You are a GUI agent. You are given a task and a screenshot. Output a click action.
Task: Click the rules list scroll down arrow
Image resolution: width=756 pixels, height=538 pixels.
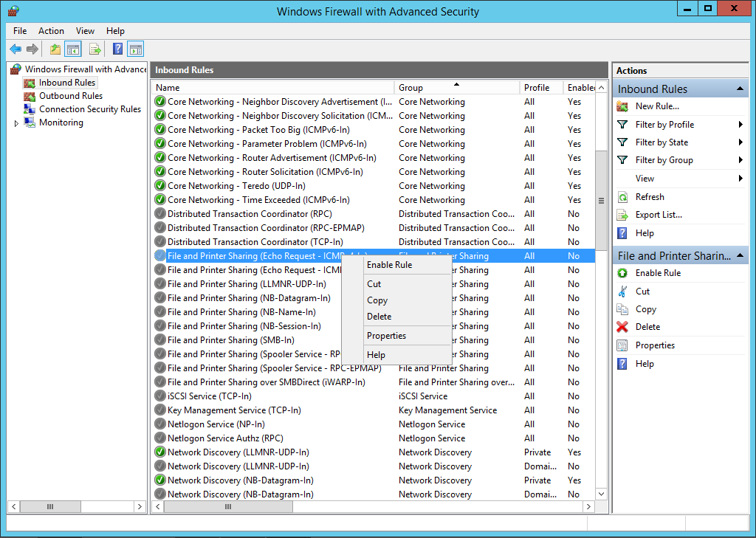pos(601,494)
